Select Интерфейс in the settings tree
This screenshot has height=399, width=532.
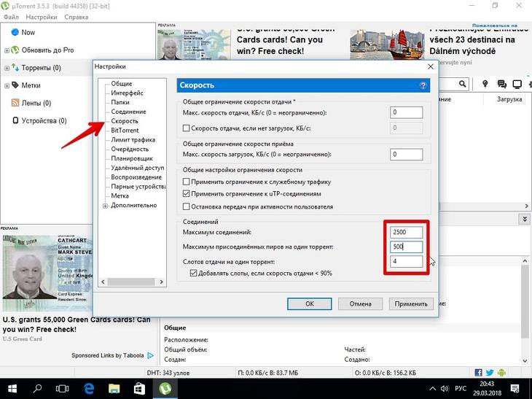tap(128, 93)
